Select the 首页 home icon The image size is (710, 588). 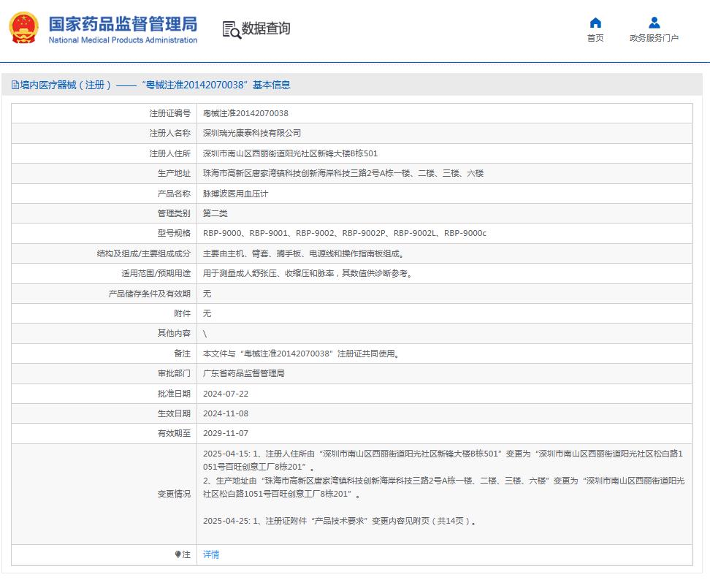pos(594,22)
